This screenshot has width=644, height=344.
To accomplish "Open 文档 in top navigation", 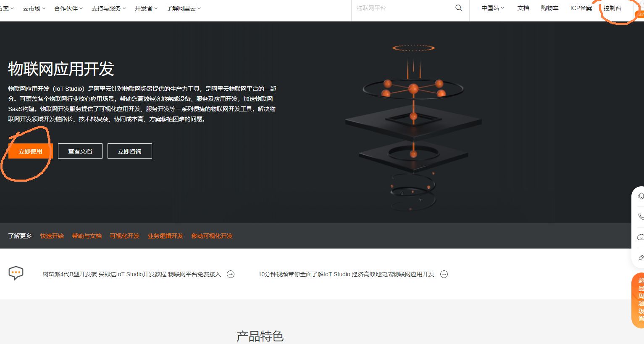I will [523, 8].
